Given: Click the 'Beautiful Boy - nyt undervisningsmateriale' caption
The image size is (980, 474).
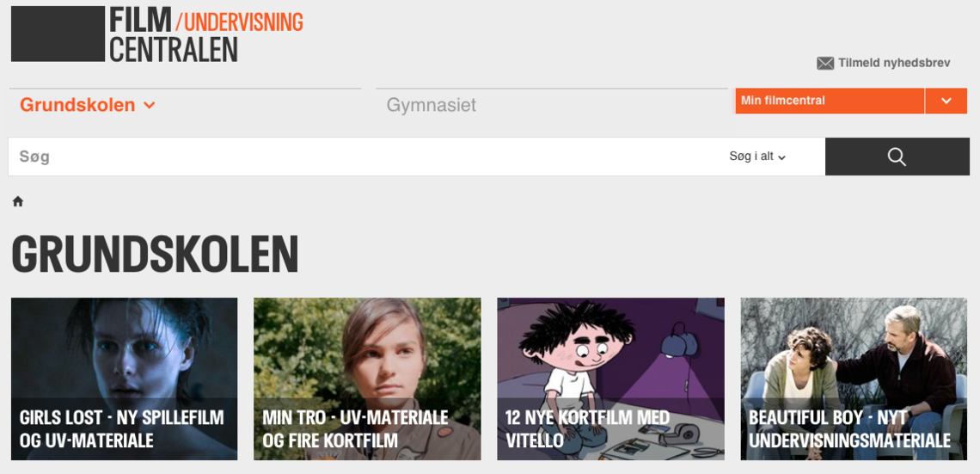Looking at the screenshot, I should (x=850, y=429).
